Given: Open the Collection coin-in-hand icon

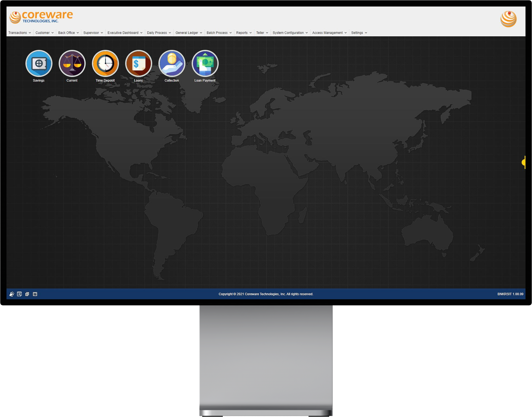Looking at the screenshot, I should point(172,63).
